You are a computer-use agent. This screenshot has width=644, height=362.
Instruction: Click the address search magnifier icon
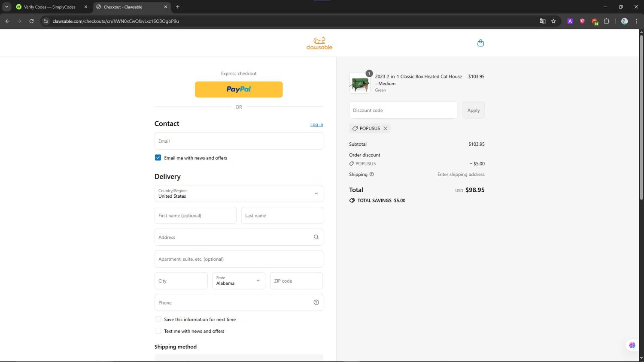coord(316,237)
